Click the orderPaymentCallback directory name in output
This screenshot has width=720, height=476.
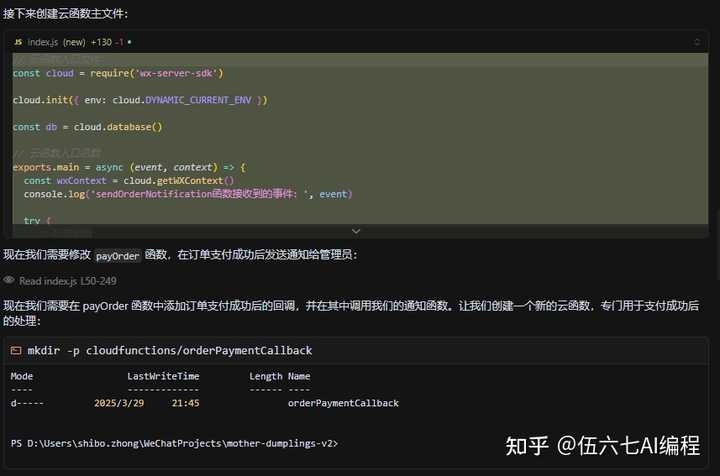(x=343, y=403)
